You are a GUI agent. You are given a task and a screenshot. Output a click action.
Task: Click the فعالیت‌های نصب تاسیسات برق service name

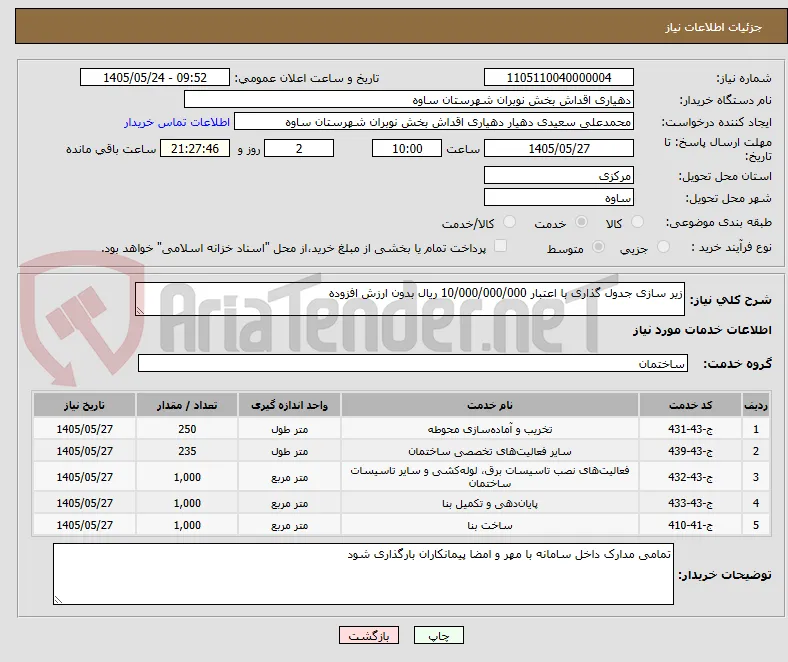coord(489,477)
